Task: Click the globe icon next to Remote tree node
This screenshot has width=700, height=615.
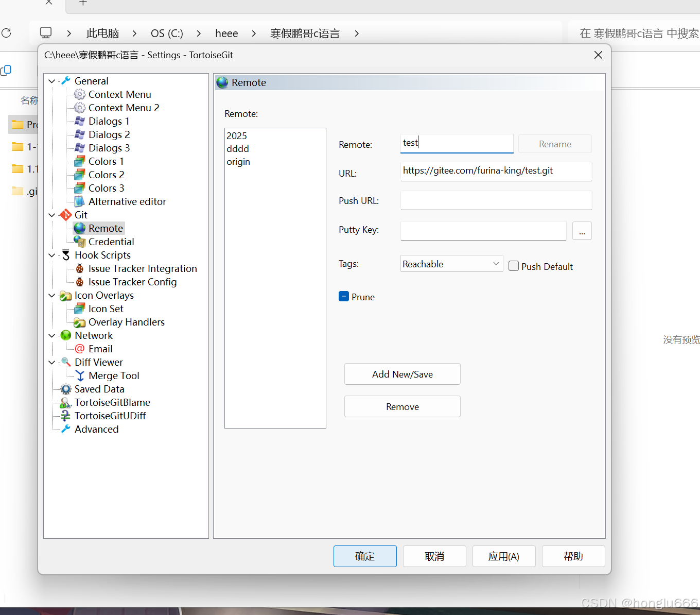Action: (80, 228)
